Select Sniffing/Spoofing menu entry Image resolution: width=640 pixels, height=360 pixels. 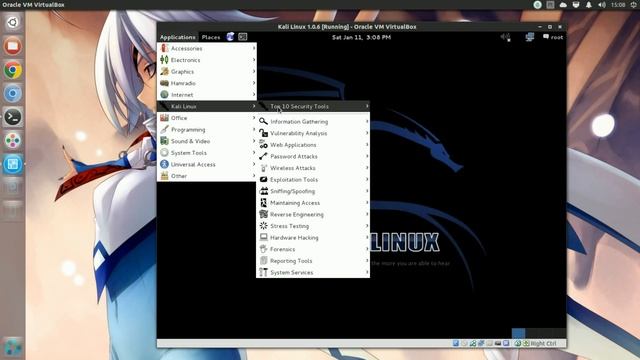pyautogui.click(x=313, y=191)
